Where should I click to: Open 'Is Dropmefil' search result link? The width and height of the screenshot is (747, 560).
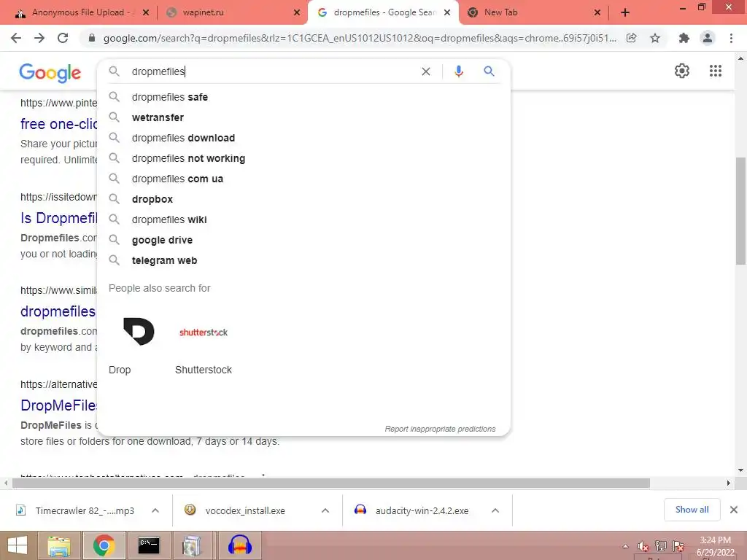[x=58, y=218]
